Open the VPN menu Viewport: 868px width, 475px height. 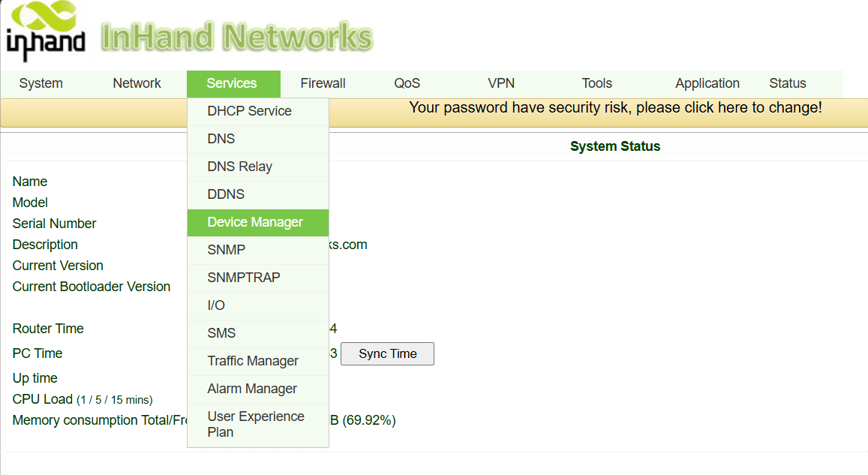[501, 83]
